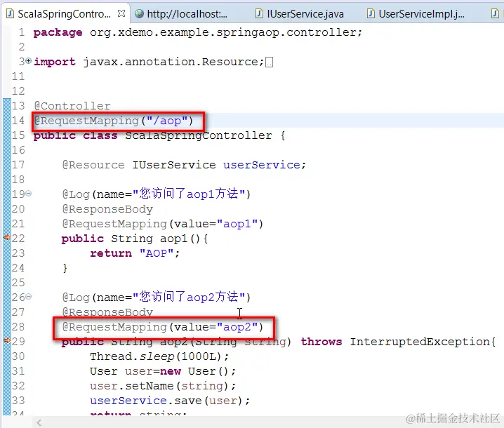Click the return "AOP" statement
This screenshot has width=504, height=428.
tap(135, 253)
